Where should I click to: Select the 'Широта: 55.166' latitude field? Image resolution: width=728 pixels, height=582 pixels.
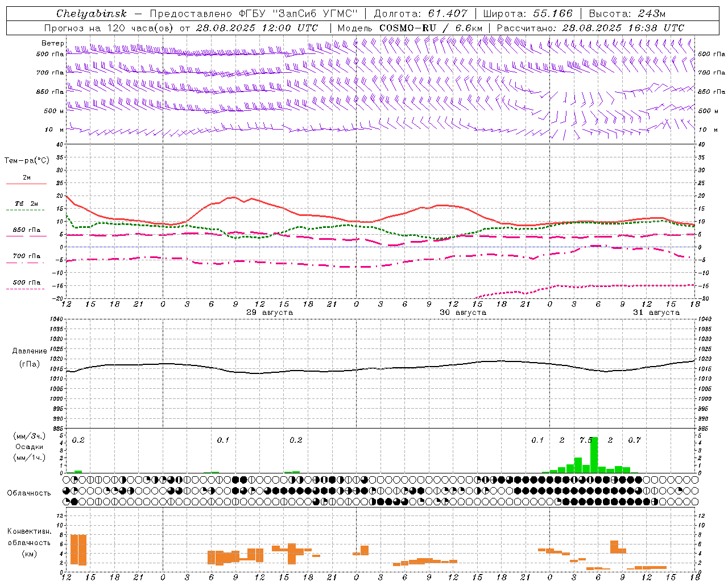[527, 14]
